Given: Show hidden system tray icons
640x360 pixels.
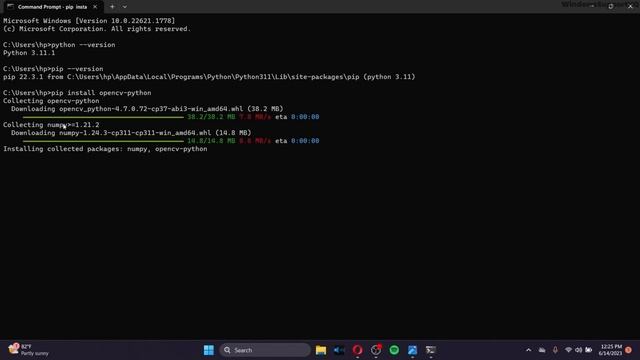Looking at the screenshot, I should tap(529, 350).
